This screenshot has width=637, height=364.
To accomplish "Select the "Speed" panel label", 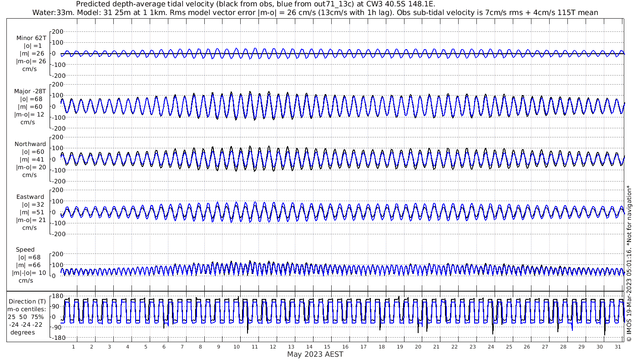I will [x=25, y=250].
